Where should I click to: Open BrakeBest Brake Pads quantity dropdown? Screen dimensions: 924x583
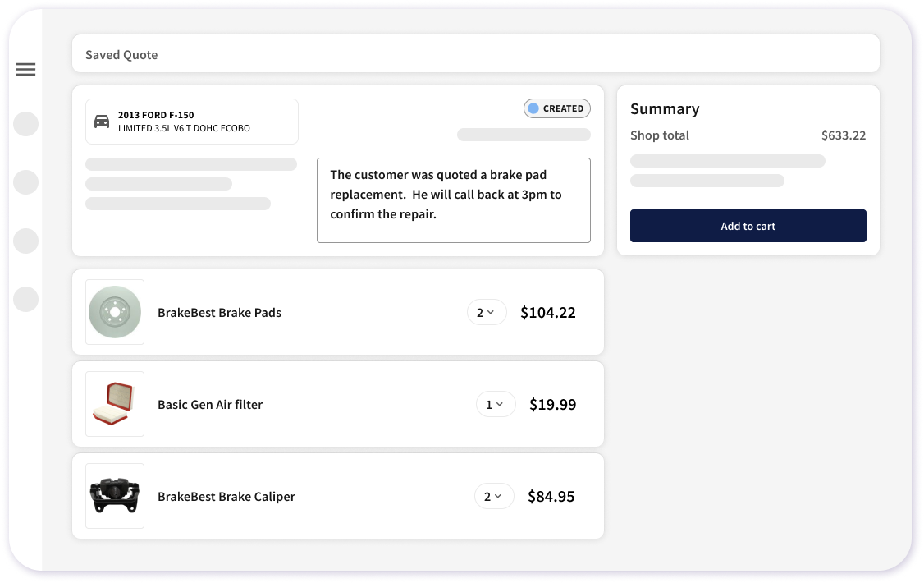487,312
